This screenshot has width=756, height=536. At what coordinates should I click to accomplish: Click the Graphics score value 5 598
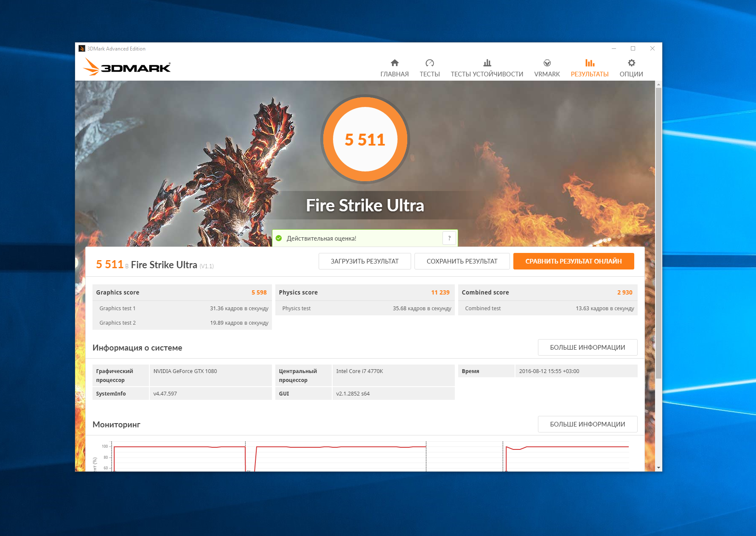259,292
